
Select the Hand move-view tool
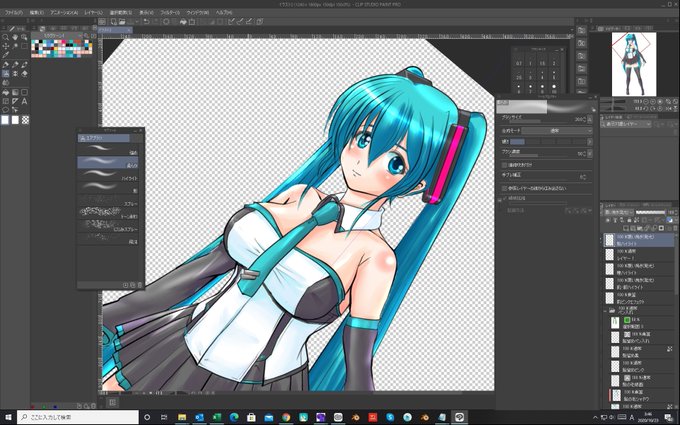click(15, 37)
